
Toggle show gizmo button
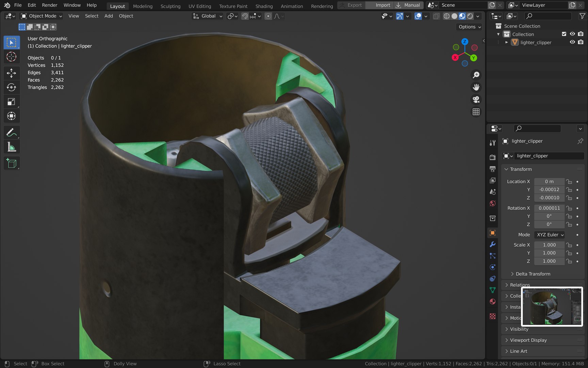pos(399,16)
